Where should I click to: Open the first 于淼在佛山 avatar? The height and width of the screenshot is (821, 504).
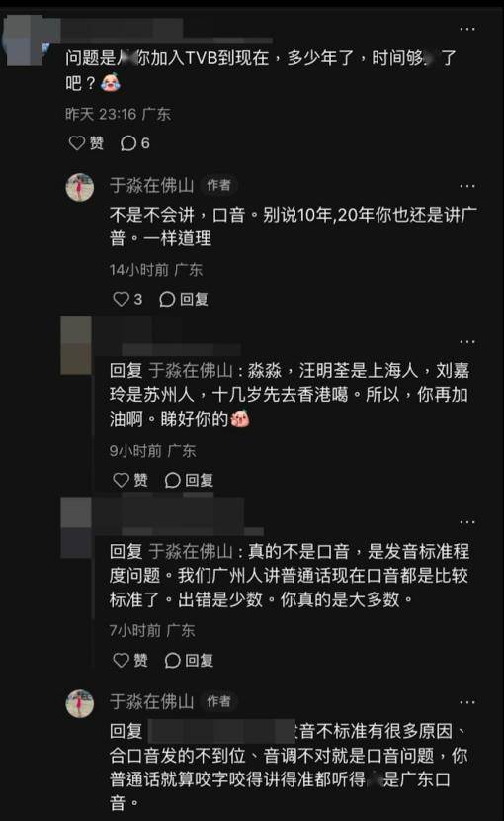pyautogui.click(x=79, y=186)
